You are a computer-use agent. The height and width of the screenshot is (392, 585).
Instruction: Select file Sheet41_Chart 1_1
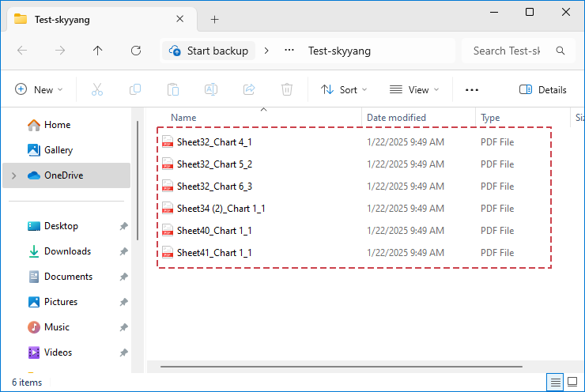[214, 252]
